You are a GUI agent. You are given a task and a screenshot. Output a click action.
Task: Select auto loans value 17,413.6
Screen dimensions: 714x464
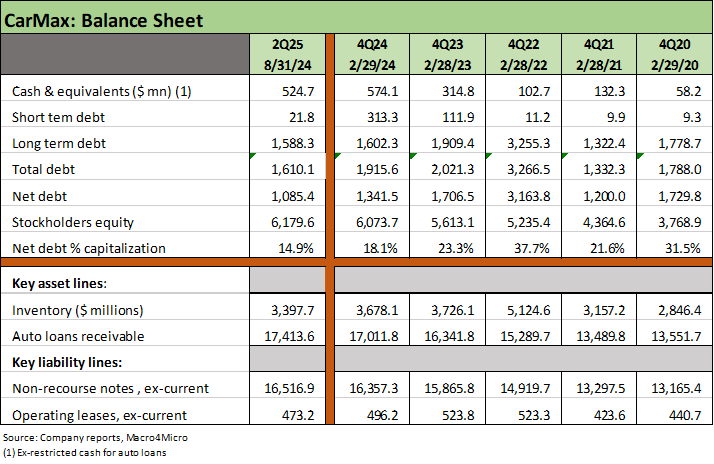pyautogui.click(x=289, y=336)
